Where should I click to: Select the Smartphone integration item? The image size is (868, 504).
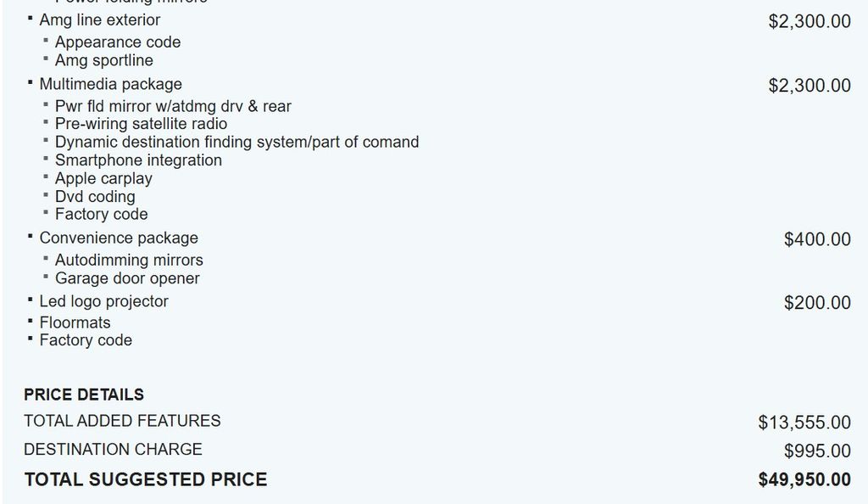click(138, 160)
